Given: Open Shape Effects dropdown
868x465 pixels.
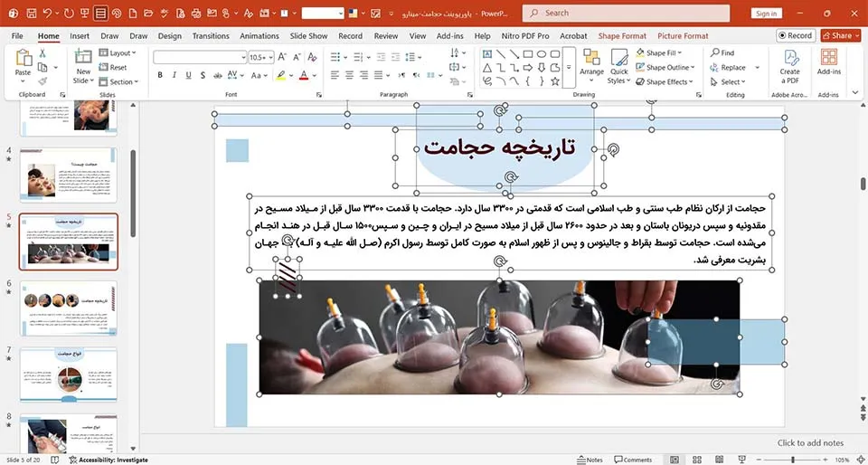Looking at the screenshot, I should [663, 81].
